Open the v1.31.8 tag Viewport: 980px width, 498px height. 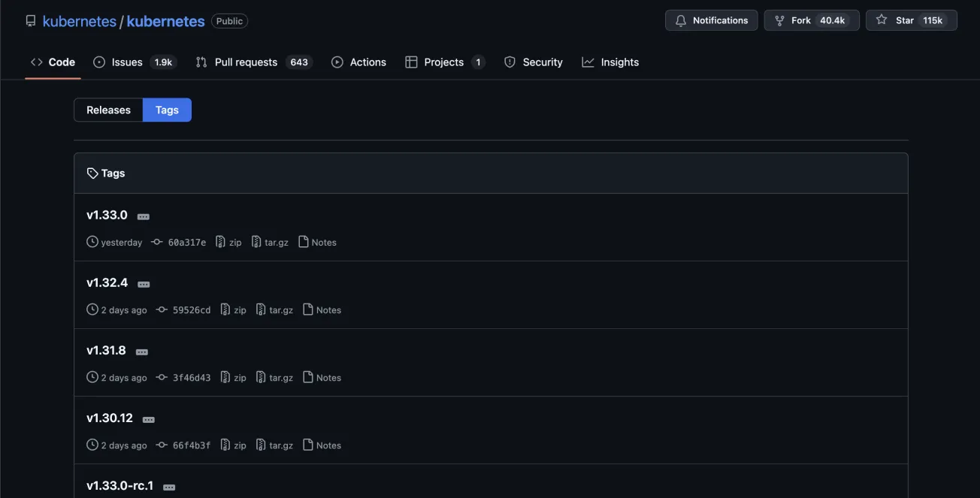[106, 350]
